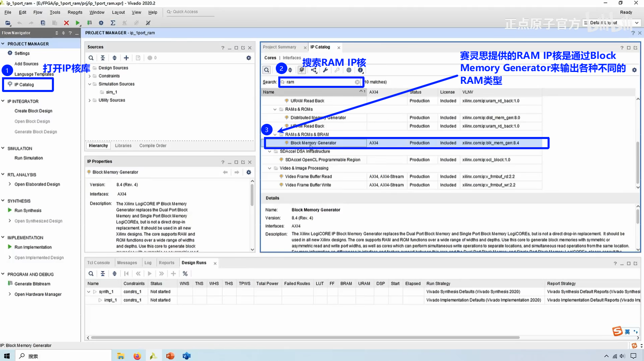The image size is (644, 361).
Task: Click the IP Catalog search magnifier icon
Action: [266, 70]
